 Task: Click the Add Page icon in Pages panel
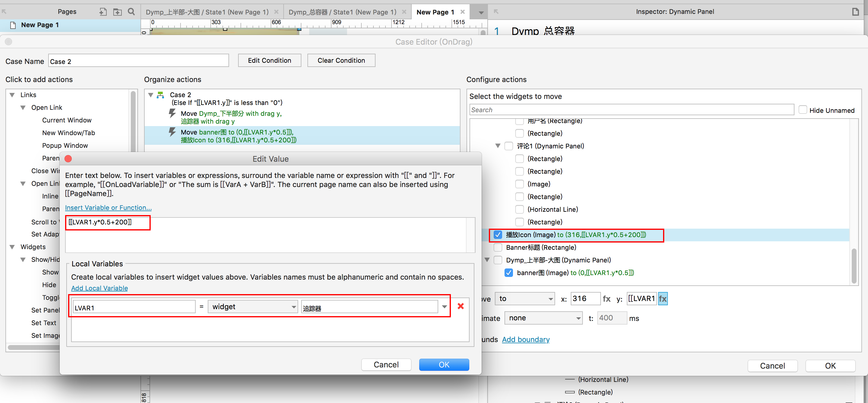point(103,12)
